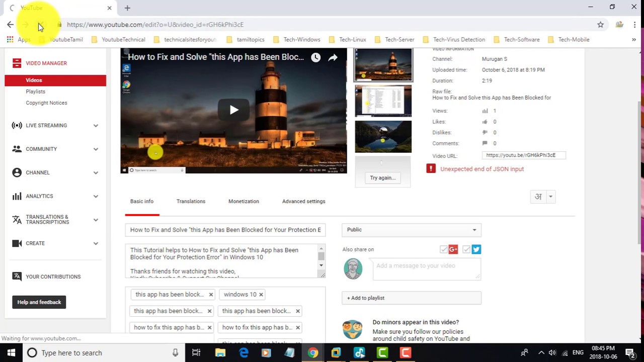Click the Community people icon
The height and width of the screenshot is (362, 644).
17,149
